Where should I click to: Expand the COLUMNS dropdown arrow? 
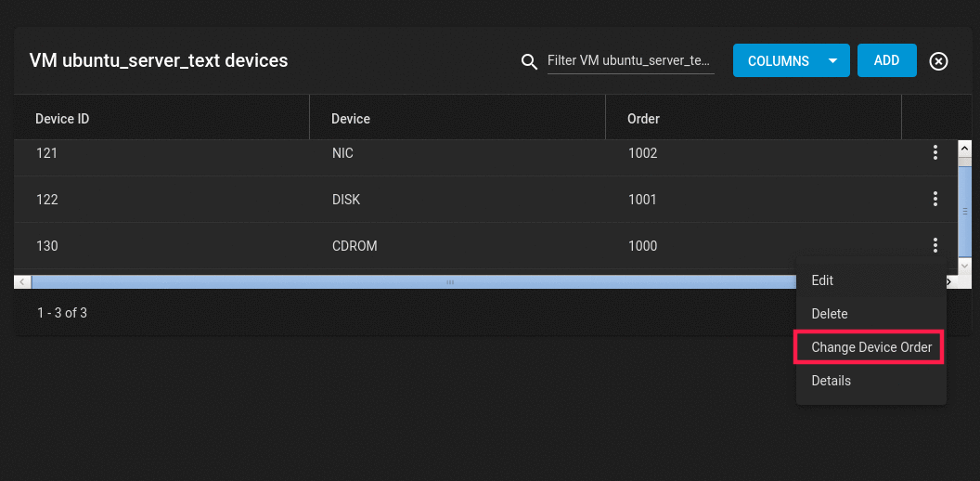point(832,61)
